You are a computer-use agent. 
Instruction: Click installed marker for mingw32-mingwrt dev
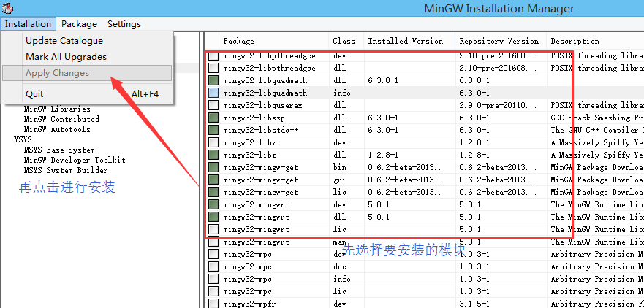213,204
